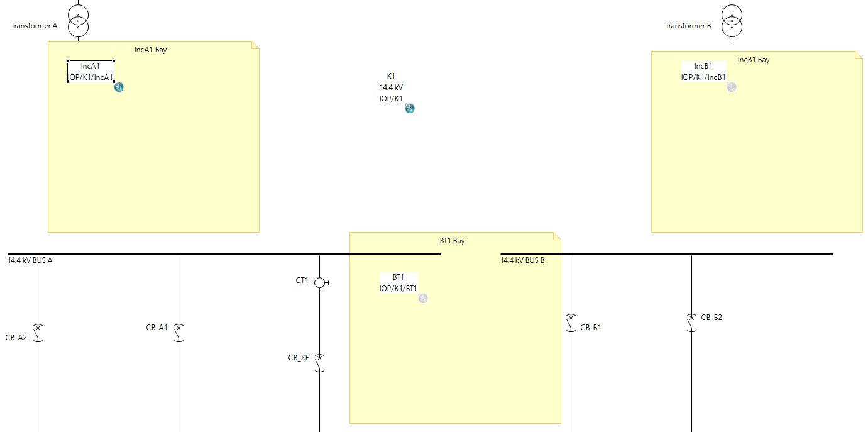Select the 14.4 kV BUS B busbar line
Image resolution: width=868 pixels, height=432 pixels.
pos(666,253)
